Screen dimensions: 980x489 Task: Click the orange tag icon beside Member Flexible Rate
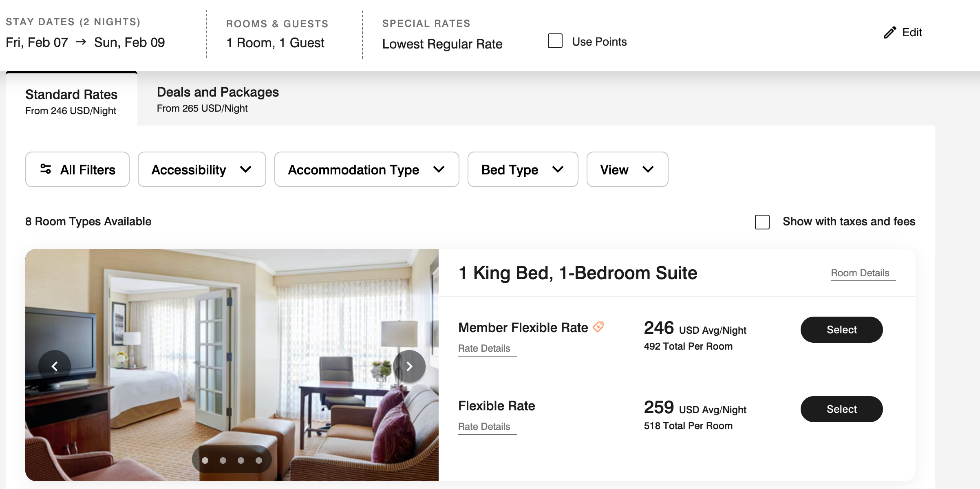pyautogui.click(x=598, y=326)
